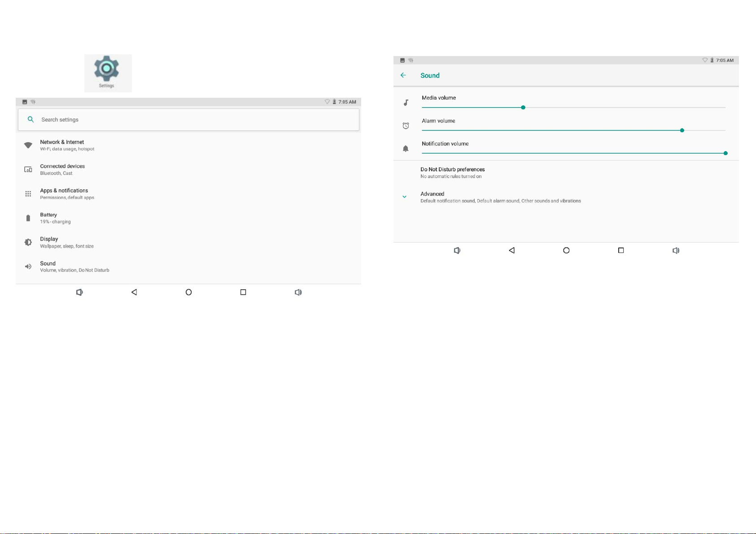This screenshot has width=756, height=534.
Task: Click the magnifier icon in the search bar
Action: click(x=31, y=120)
